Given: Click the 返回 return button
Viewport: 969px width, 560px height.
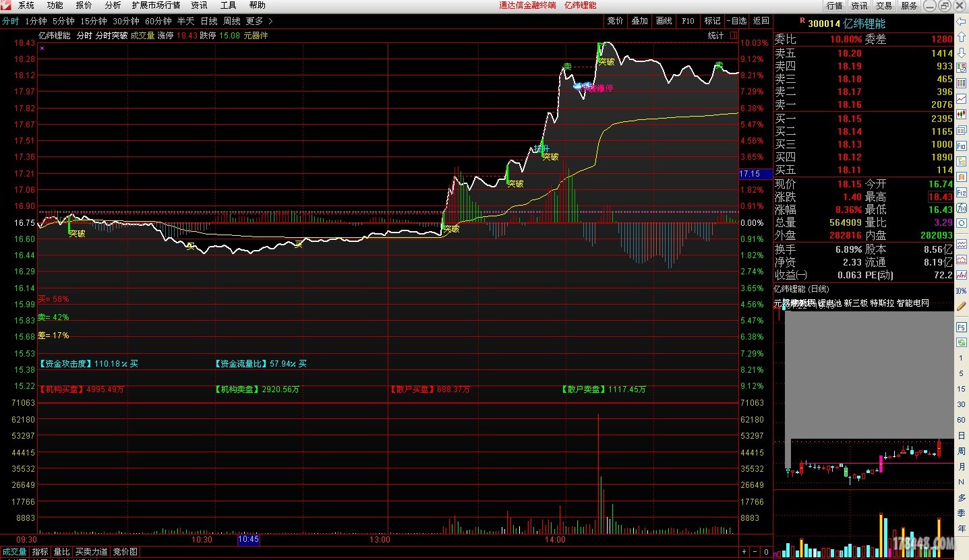Looking at the screenshot, I should (761, 21).
